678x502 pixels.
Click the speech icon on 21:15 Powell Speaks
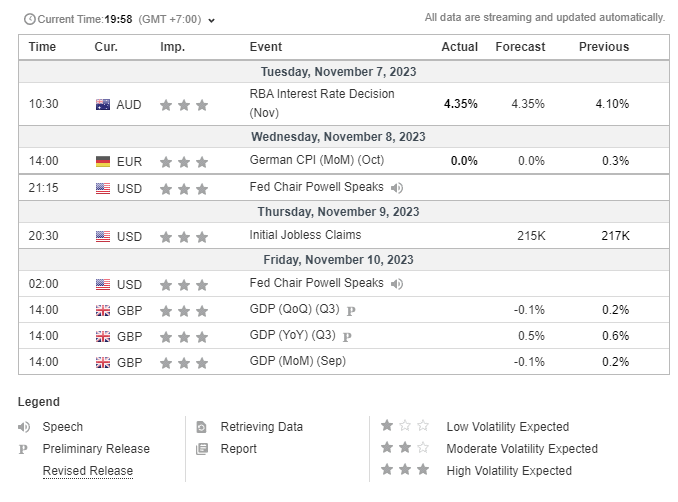click(x=397, y=188)
